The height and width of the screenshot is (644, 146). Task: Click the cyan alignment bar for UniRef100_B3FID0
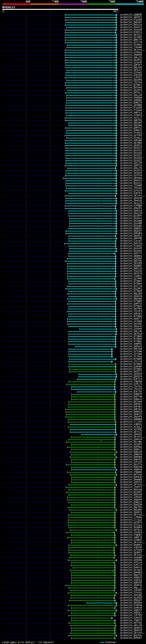(96, 392)
